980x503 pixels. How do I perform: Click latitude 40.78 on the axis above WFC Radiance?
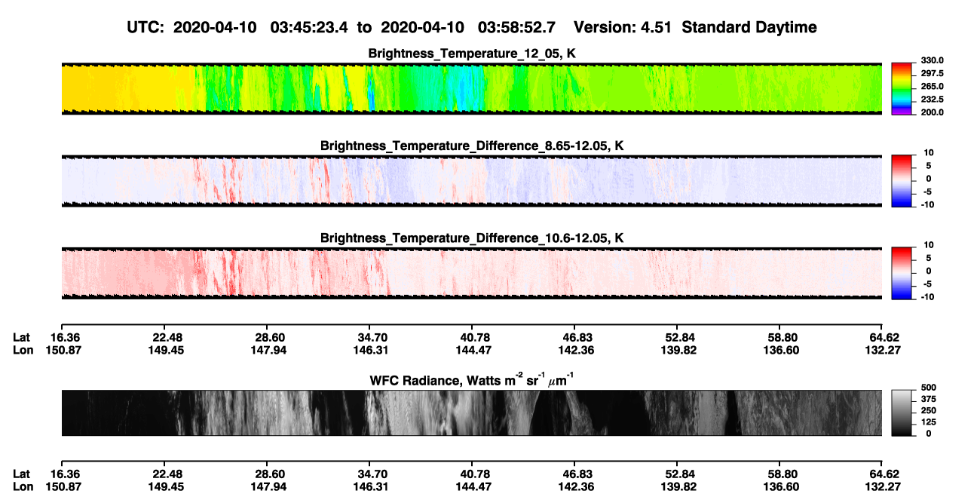click(x=472, y=337)
